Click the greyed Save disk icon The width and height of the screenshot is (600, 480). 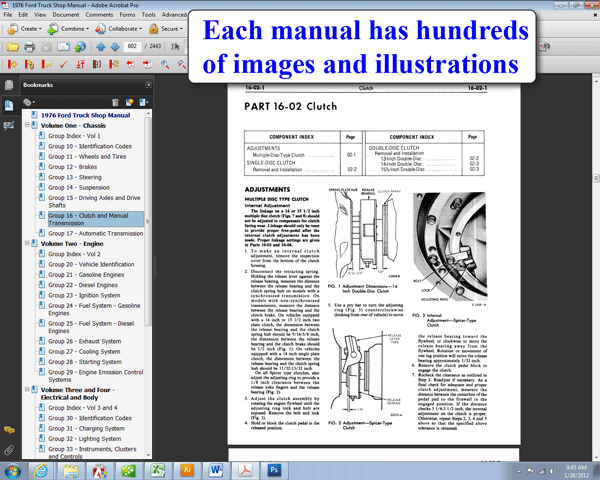pyautogui.click(x=46, y=47)
